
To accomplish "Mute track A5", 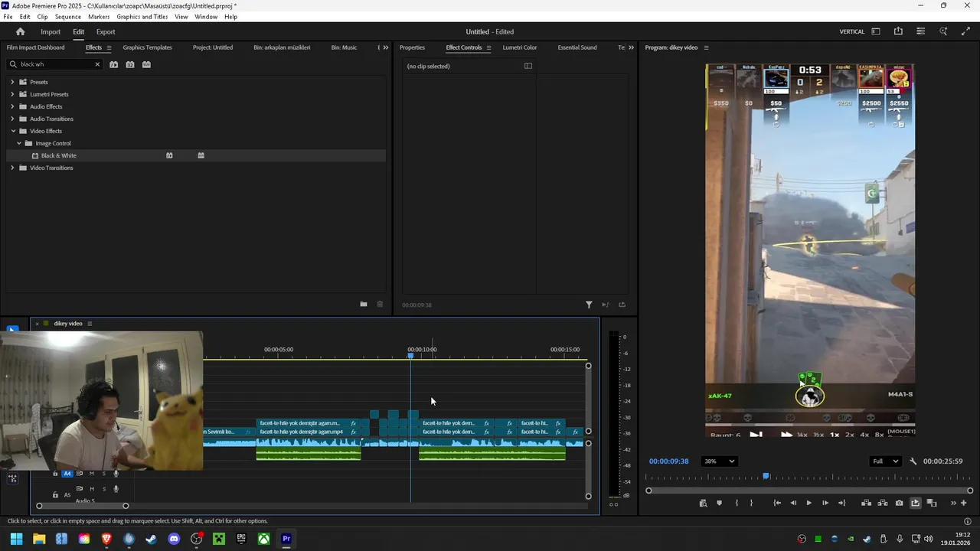I will 92,489.
